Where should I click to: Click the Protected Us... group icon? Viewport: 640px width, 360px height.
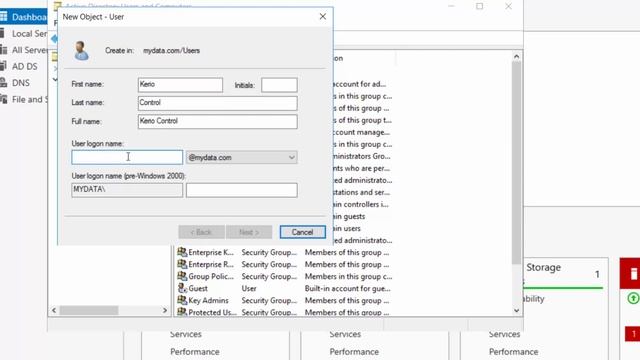(x=182, y=312)
